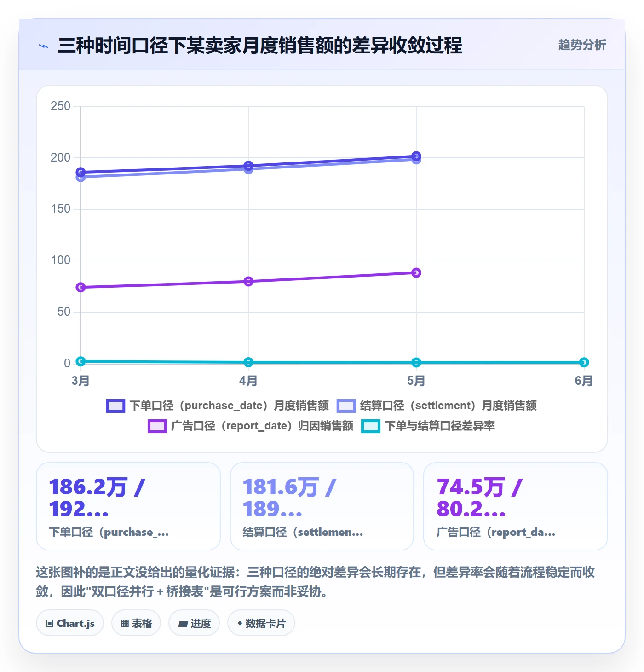Toggle 下单与结算口径差异率 legend swatch

click(371, 426)
